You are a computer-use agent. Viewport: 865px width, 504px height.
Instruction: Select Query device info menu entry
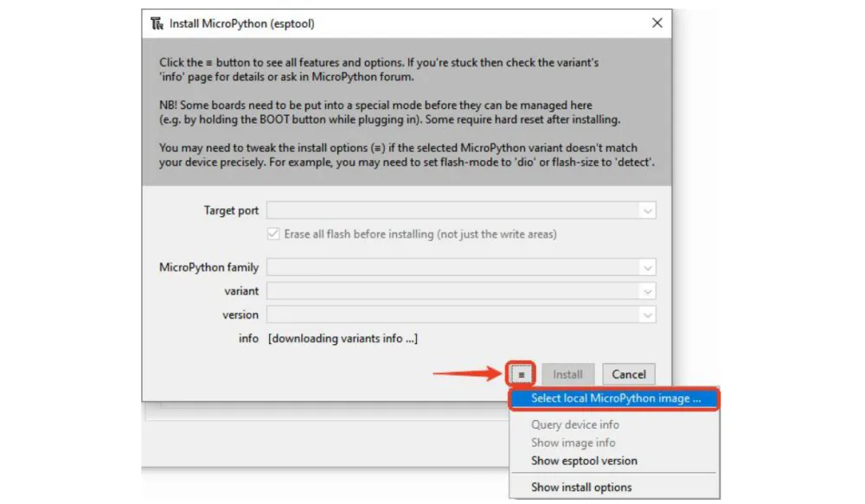614,424
